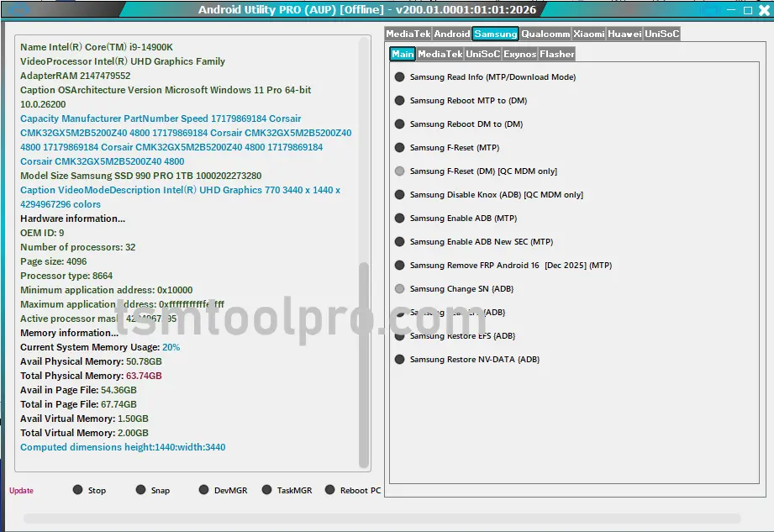Click 'Page size: 4096' line
The height and width of the screenshot is (532, 774).
coord(53,262)
